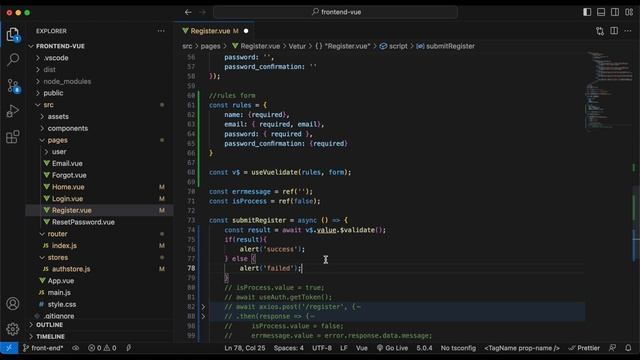
Task: Click the errors and warnings counter
Action: point(102,348)
